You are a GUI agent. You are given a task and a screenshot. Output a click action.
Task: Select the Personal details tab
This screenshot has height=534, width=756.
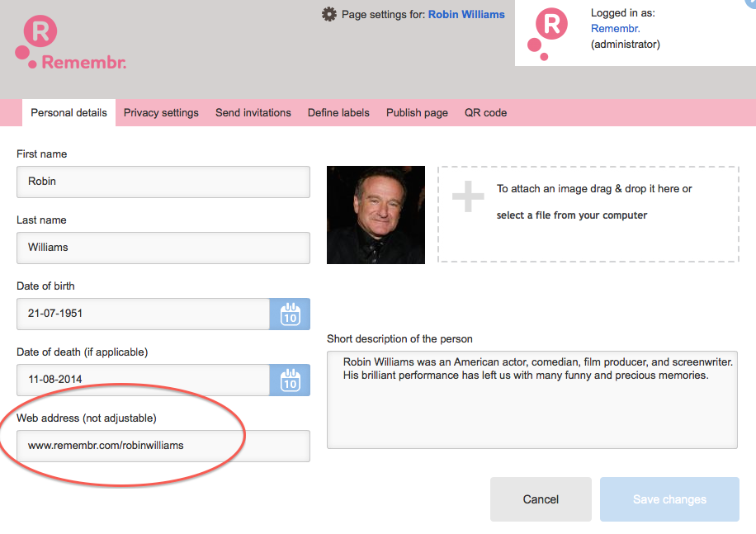69,113
